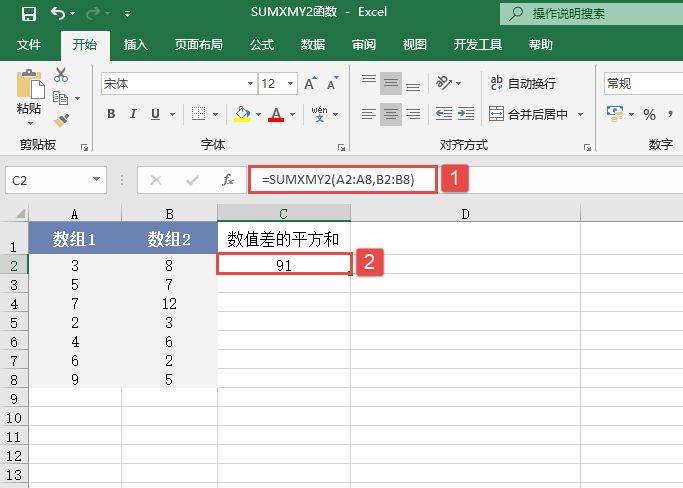Switch to the 公式 ribbon tab

click(x=262, y=44)
